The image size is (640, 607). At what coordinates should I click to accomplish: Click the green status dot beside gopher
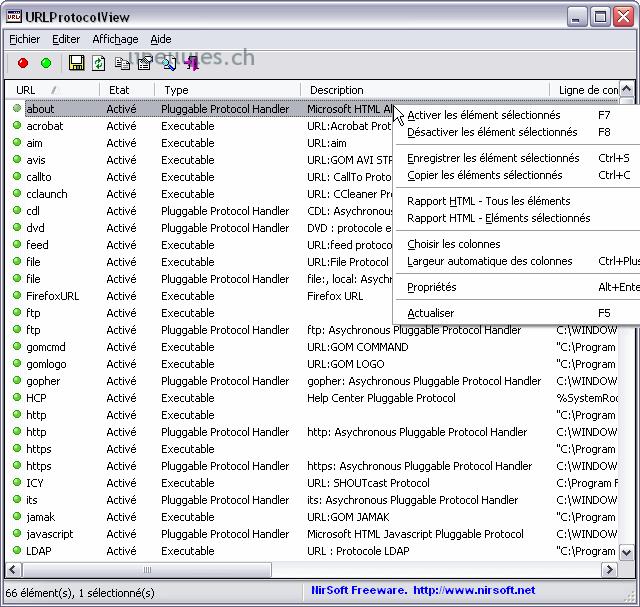17,380
